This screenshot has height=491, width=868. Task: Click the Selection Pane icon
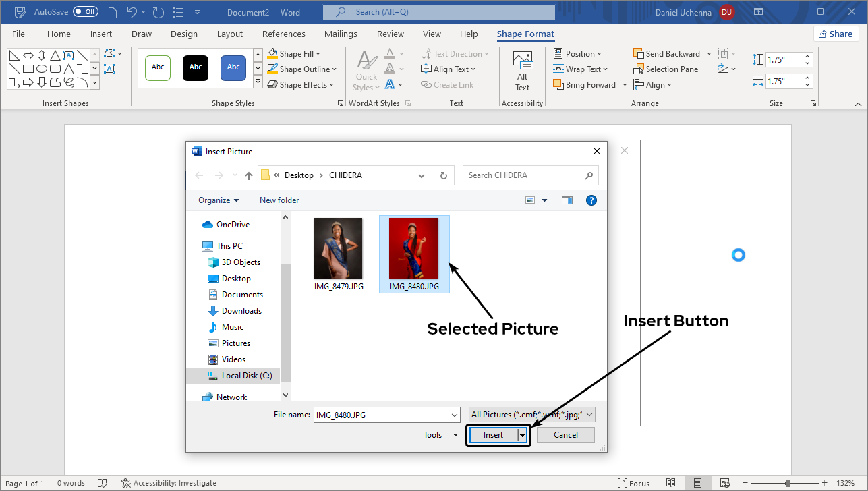[639, 69]
